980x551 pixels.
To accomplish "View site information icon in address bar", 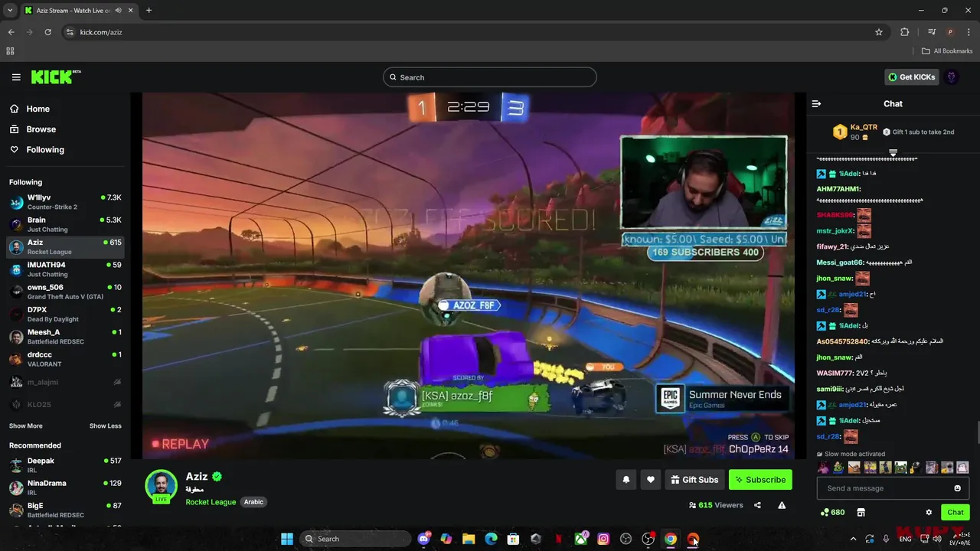I will [x=70, y=32].
